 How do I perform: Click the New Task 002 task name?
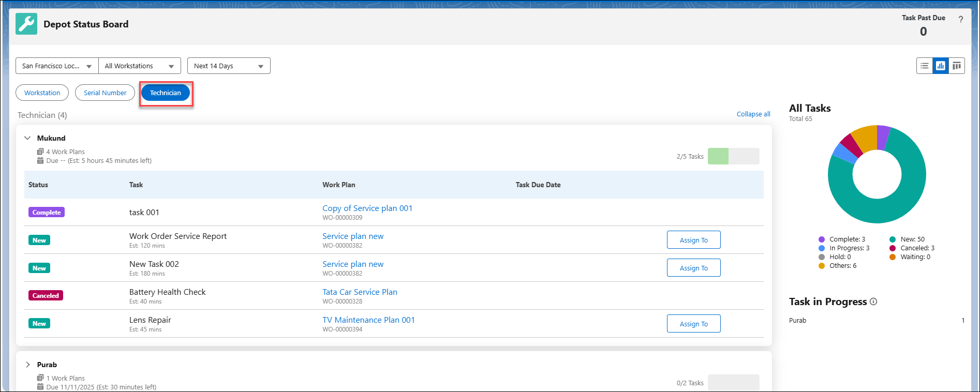point(154,264)
